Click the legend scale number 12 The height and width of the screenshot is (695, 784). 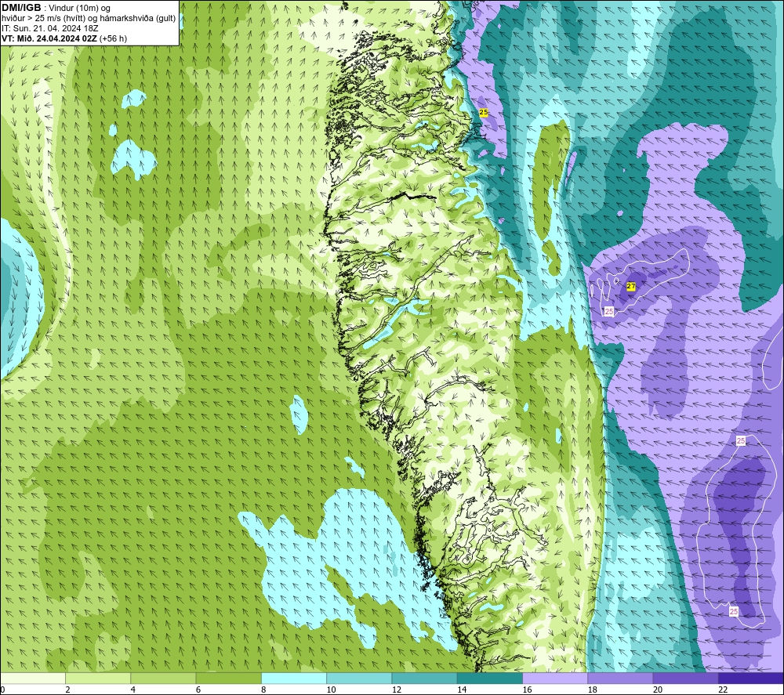point(397,690)
